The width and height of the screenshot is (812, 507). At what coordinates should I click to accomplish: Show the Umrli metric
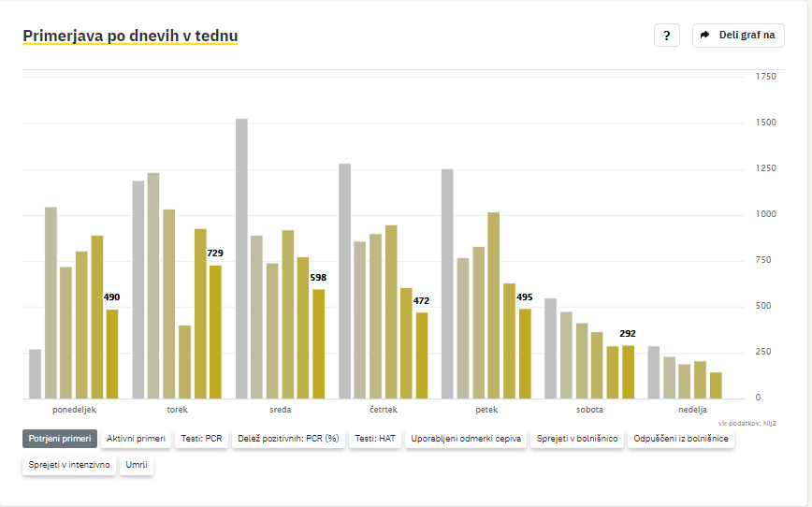137,465
